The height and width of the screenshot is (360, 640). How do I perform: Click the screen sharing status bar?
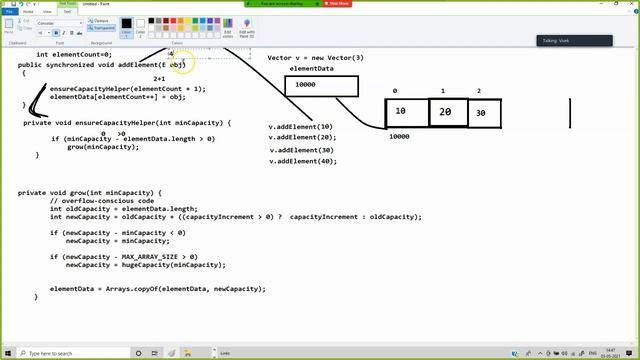click(282, 3)
